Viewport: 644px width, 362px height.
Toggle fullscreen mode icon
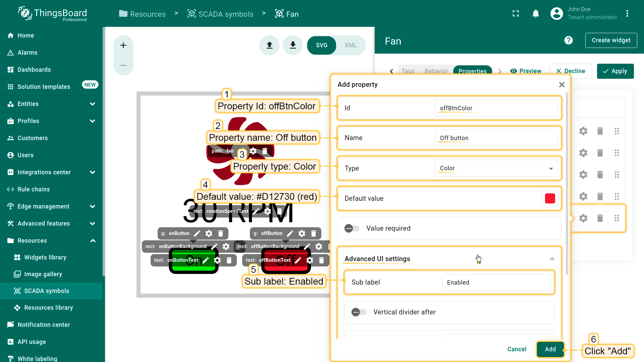(516, 13)
